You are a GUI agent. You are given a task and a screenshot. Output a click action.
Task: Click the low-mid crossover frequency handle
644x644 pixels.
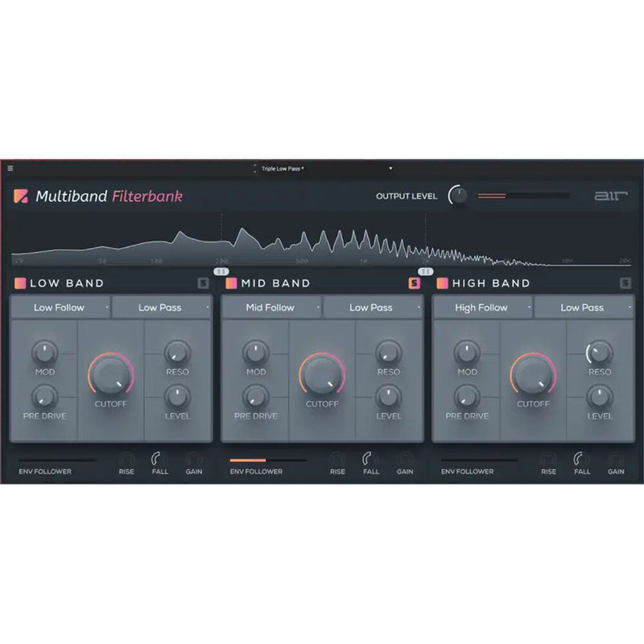tap(222, 271)
